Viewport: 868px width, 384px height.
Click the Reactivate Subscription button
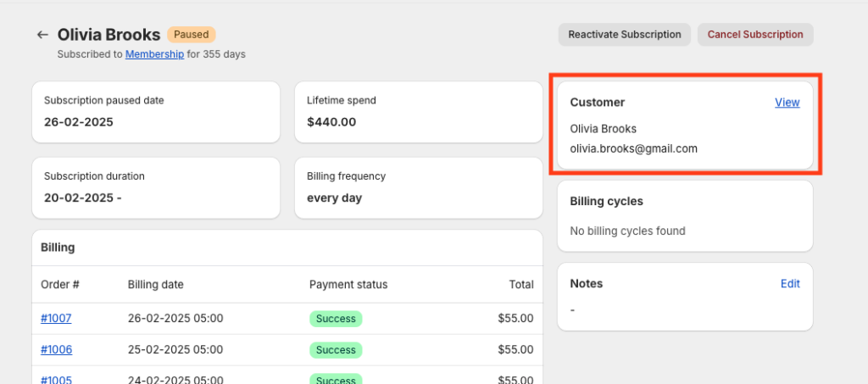point(624,35)
